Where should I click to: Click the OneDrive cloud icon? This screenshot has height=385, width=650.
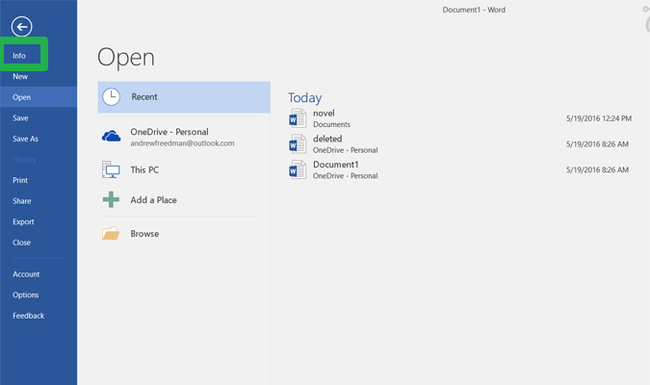coord(111,136)
